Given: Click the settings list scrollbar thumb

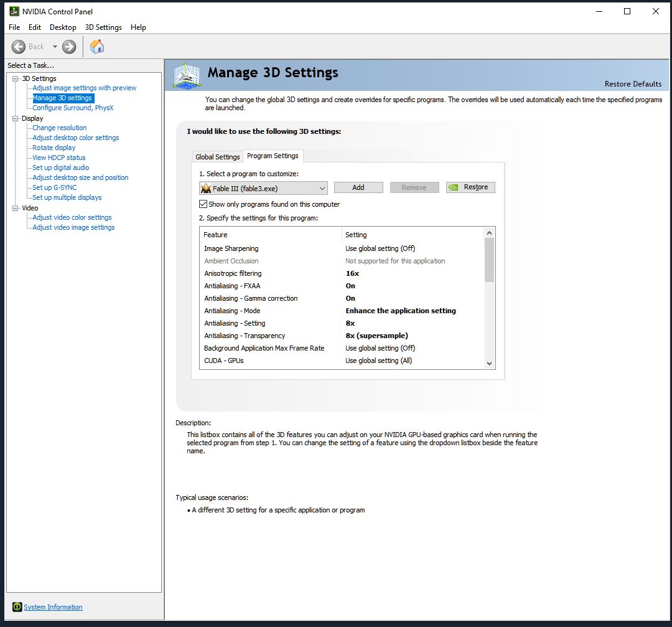Looking at the screenshot, I should click(489, 260).
